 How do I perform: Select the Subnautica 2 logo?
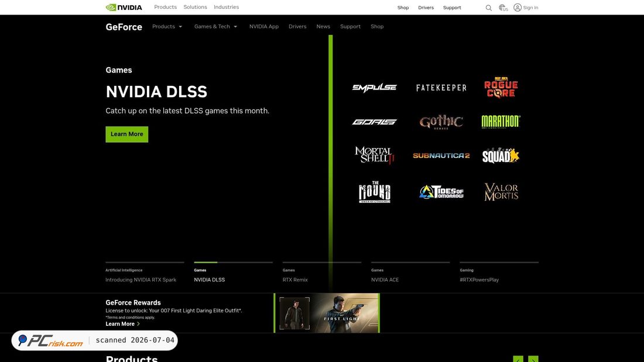tap(441, 156)
